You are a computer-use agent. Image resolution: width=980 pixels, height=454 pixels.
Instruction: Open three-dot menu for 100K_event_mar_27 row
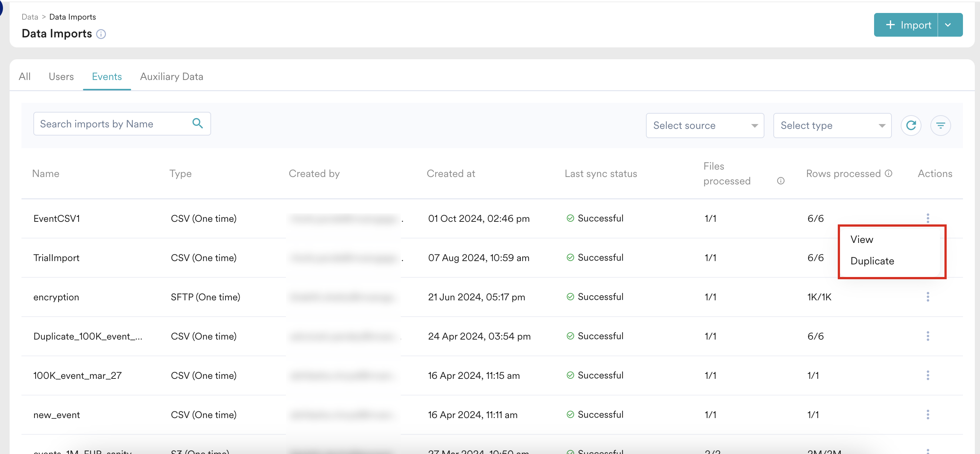[927, 375]
